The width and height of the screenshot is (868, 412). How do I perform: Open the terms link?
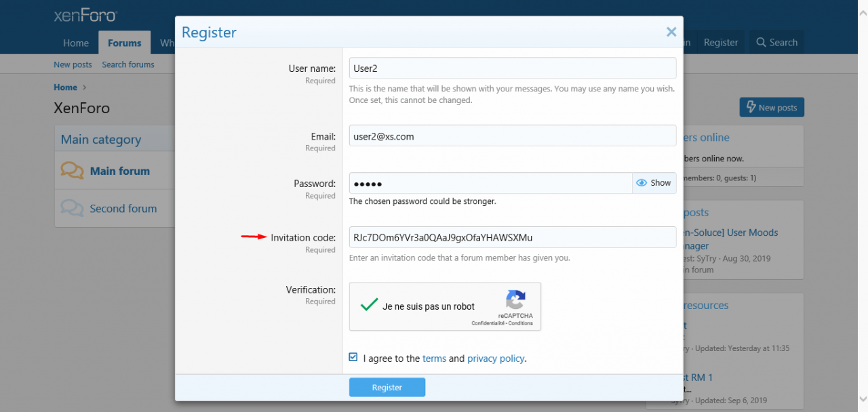pos(434,358)
